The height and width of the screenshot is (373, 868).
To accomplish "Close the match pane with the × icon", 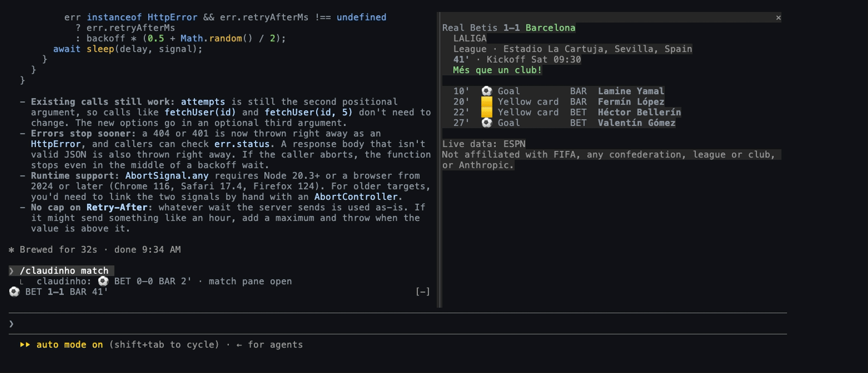I will [x=778, y=18].
